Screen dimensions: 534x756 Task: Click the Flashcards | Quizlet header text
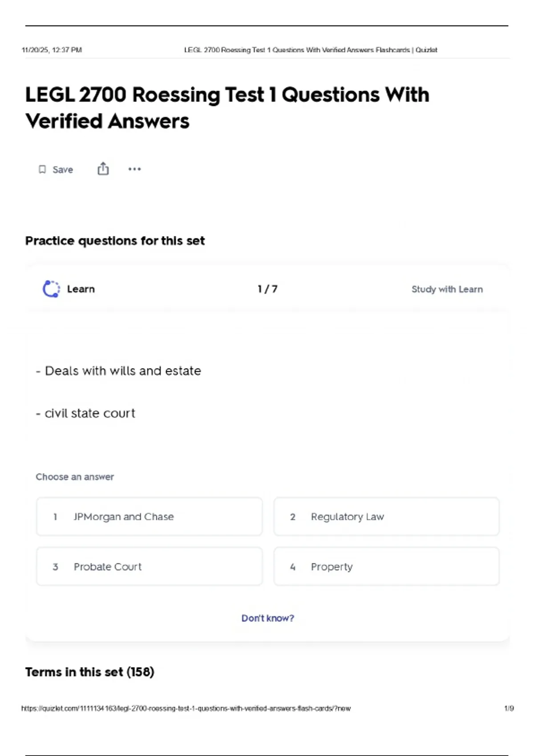[406, 50]
